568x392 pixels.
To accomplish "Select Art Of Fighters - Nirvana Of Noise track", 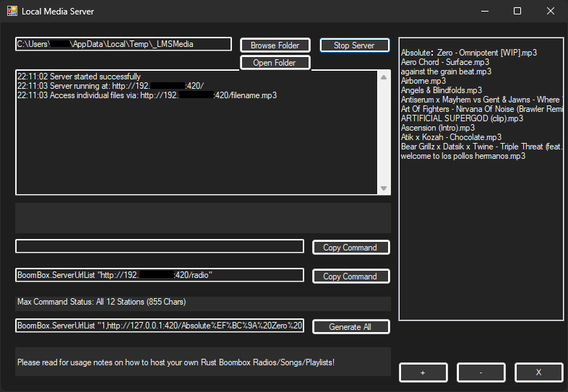I will pos(481,109).
